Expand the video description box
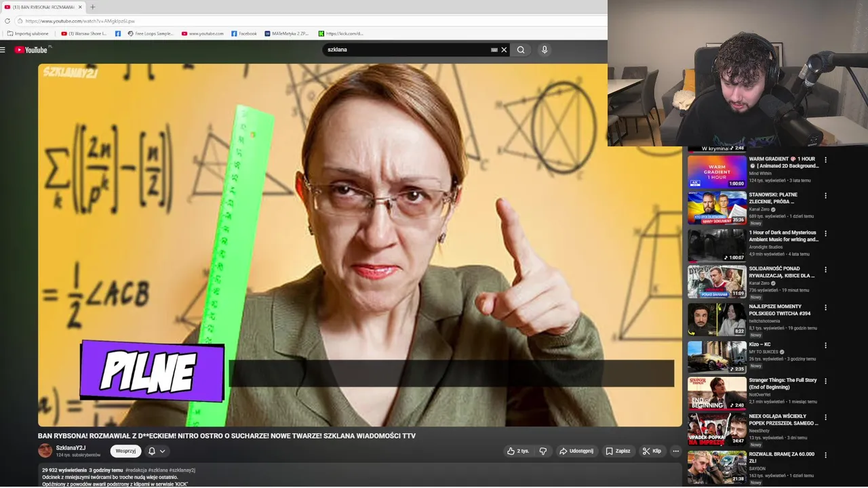868x488 pixels. pyautogui.click(x=360, y=476)
